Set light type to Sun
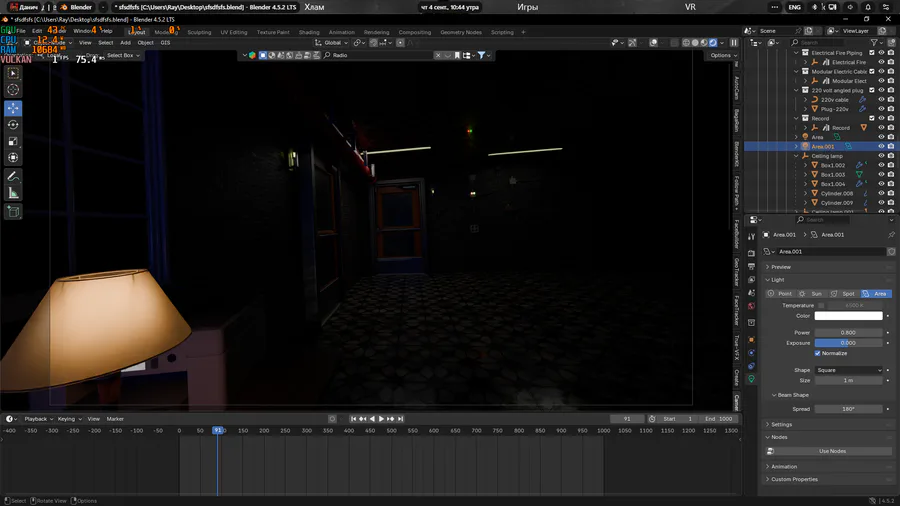This screenshot has height=506, width=900. (x=812, y=294)
